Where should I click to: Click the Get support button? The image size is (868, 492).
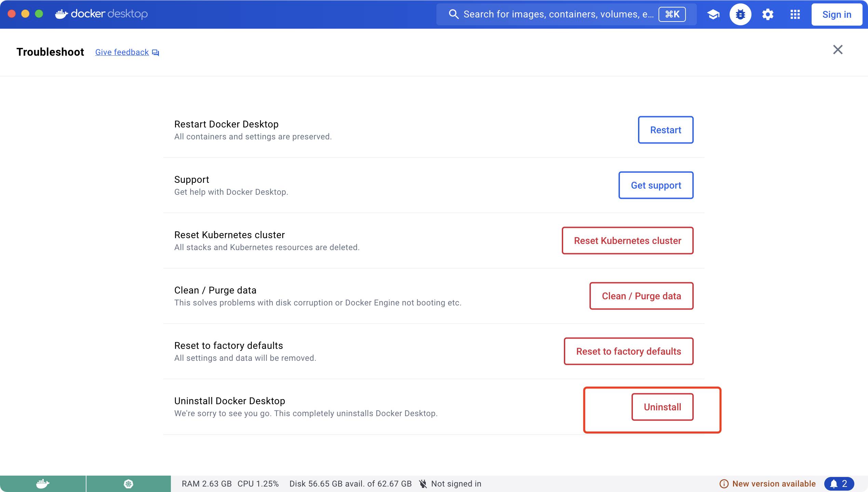pyautogui.click(x=656, y=185)
